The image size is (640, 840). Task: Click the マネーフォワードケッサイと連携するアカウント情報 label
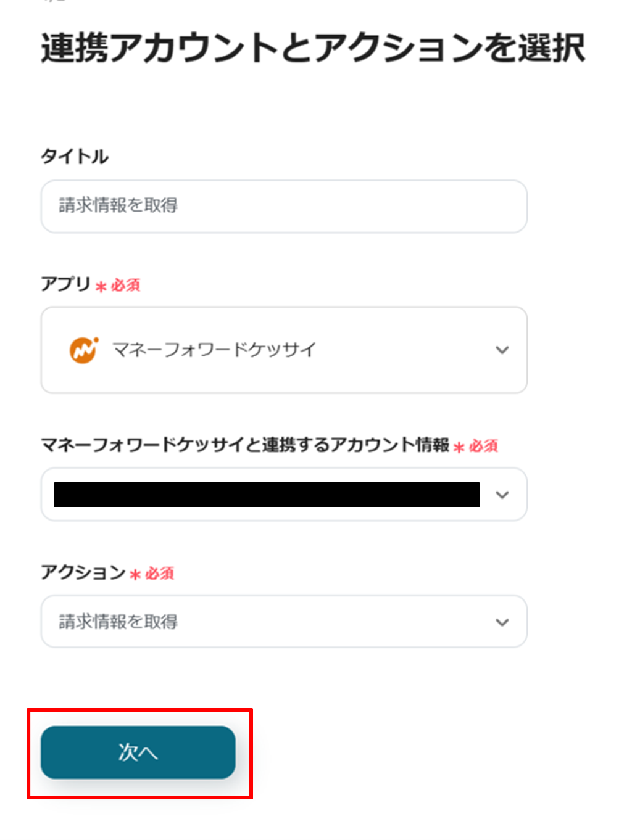pos(245,445)
